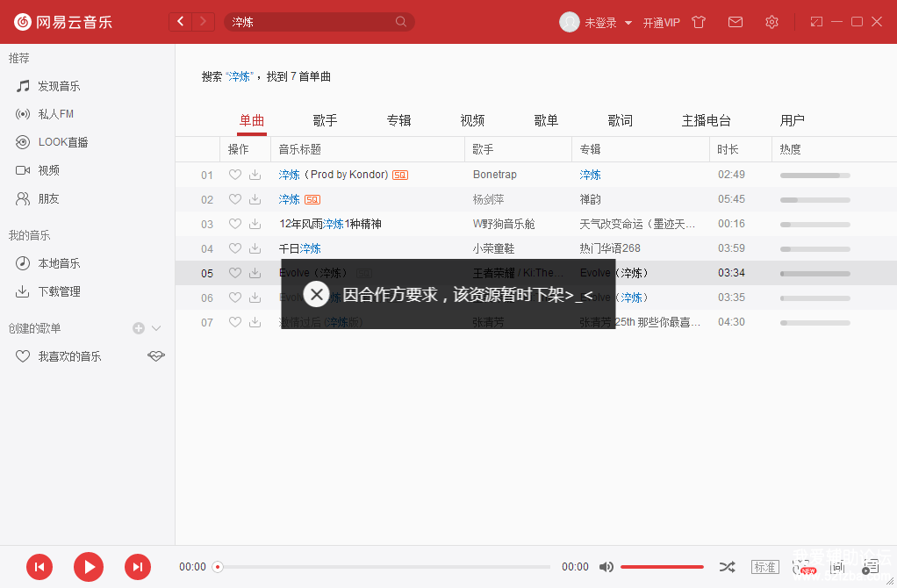This screenshot has height=588, width=897.
Task: Show lyrics with the 词 icon
Action: coord(837,567)
